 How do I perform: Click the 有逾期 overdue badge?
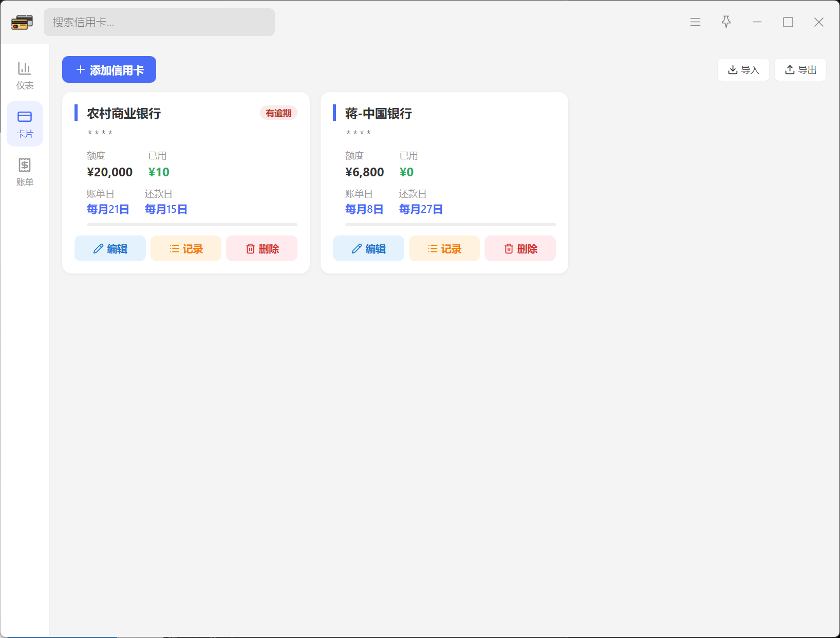(278, 113)
